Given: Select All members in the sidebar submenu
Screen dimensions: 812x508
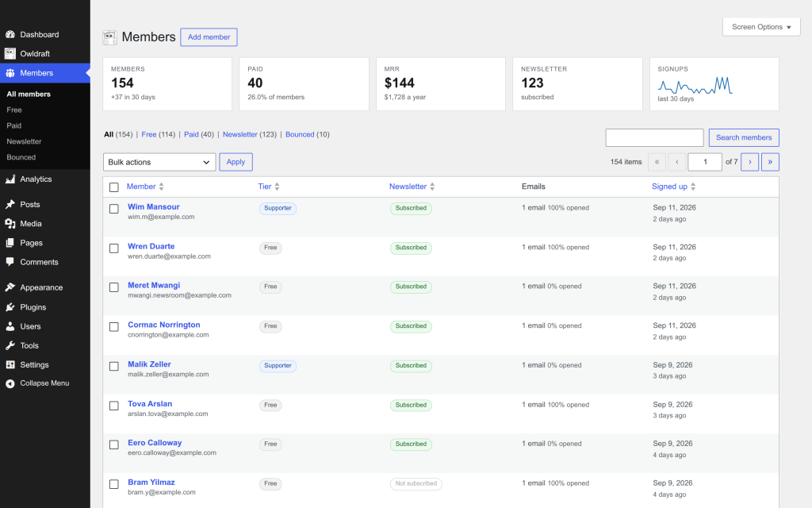Looking at the screenshot, I should (29, 94).
